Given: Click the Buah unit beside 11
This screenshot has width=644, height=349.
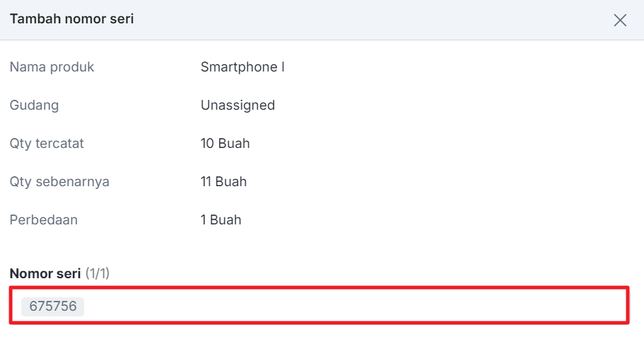Looking at the screenshot, I should click(x=231, y=182).
